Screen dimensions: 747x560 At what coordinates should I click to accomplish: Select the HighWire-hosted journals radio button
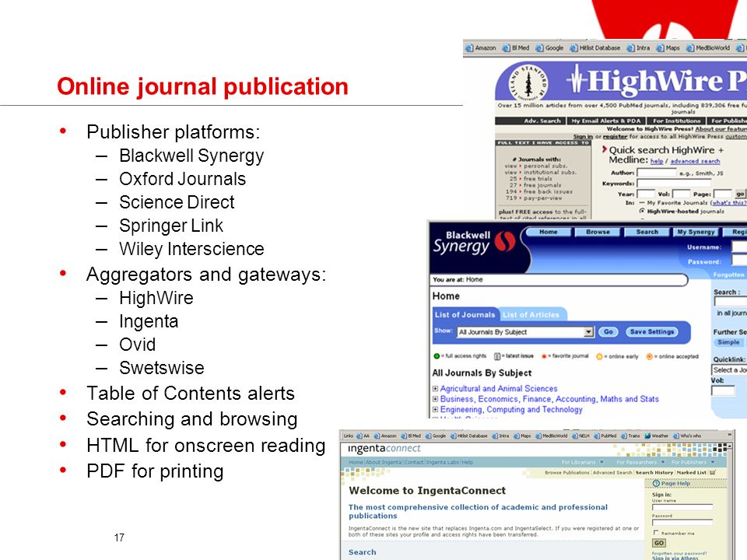[642, 211]
